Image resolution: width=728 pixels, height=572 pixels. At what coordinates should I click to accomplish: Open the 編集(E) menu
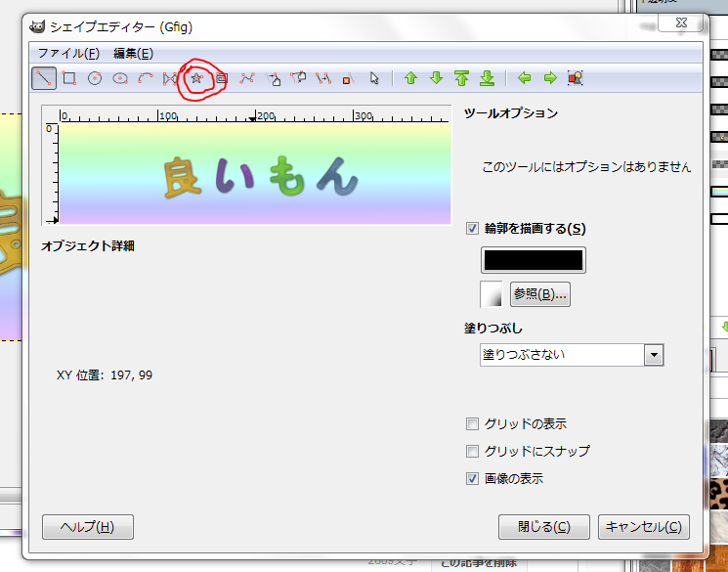click(133, 54)
